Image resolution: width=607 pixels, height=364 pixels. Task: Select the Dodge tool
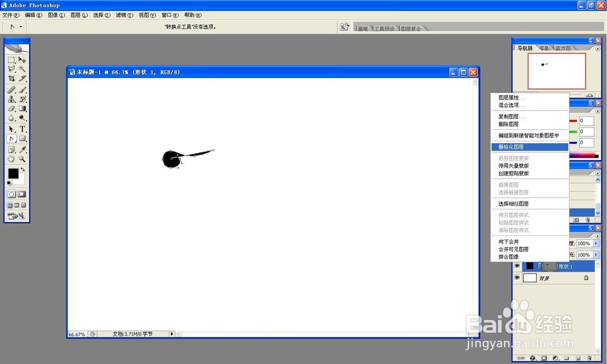click(22, 118)
